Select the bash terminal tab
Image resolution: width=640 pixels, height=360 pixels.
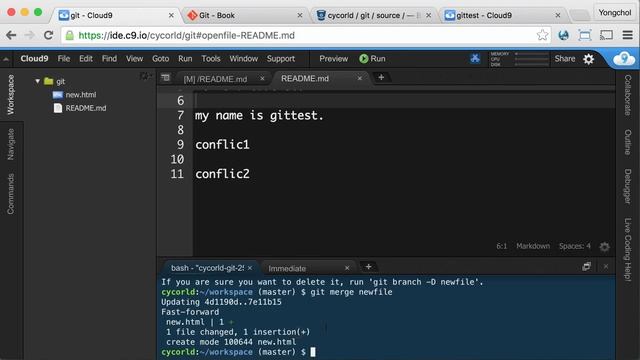[x=207, y=268]
